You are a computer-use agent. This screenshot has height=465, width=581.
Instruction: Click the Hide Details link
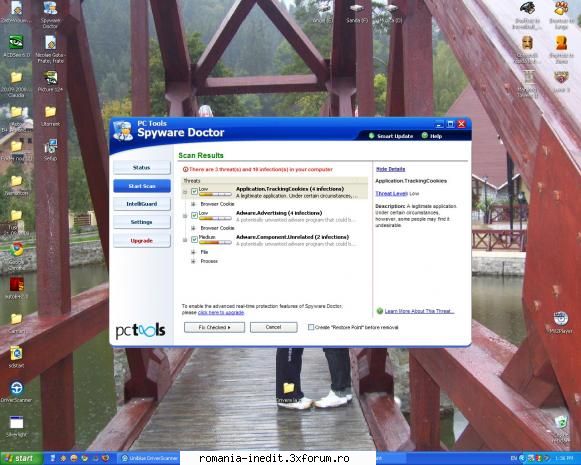click(x=391, y=169)
